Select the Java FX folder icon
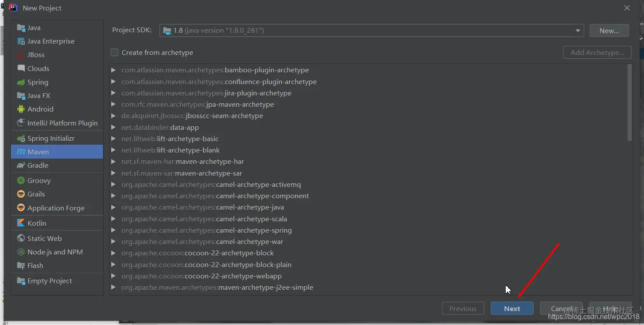Image resolution: width=644 pixels, height=325 pixels. 21,96
